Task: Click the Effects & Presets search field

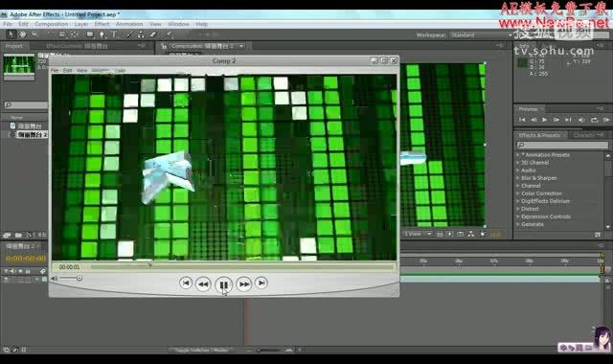Action: click(562, 146)
